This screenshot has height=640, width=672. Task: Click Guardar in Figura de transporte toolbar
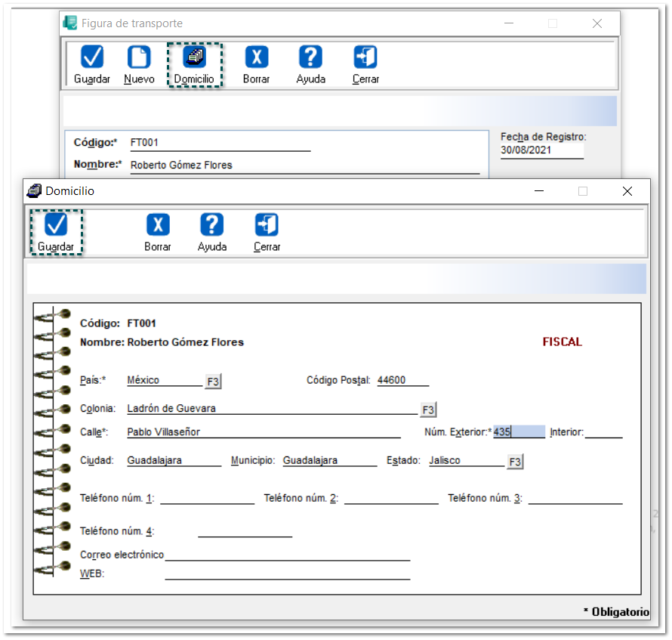[91, 65]
